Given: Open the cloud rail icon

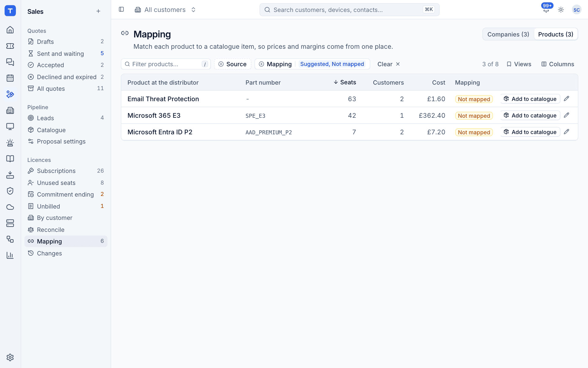Looking at the screenshot, I should tap(10, 207).
